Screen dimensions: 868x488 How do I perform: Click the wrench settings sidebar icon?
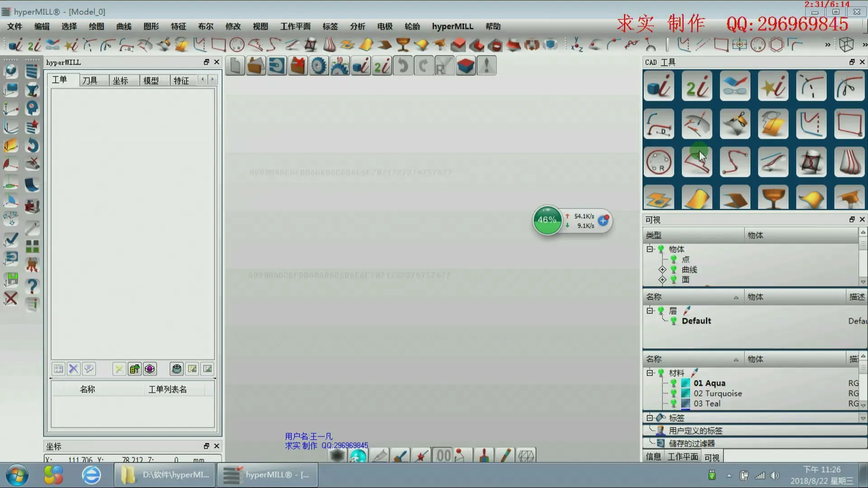(x=32, y=227)
